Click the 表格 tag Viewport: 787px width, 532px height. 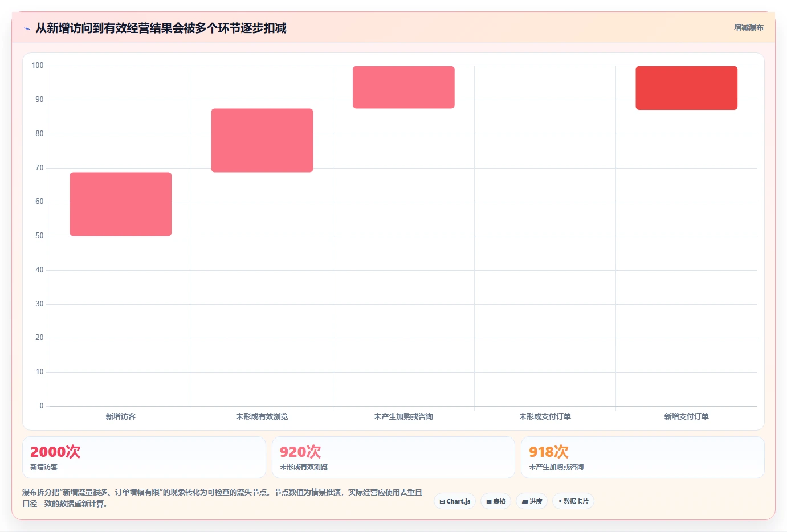[x=496, y=501]
